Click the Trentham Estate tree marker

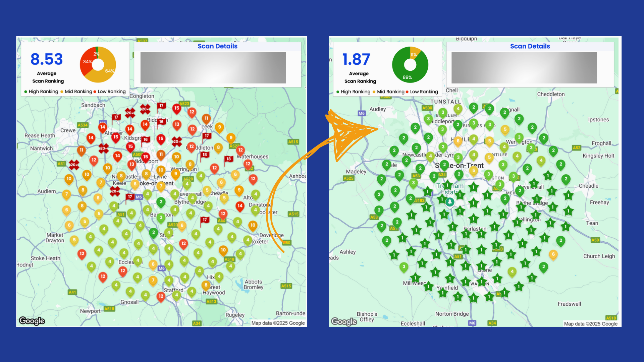[x=450, y=202]
